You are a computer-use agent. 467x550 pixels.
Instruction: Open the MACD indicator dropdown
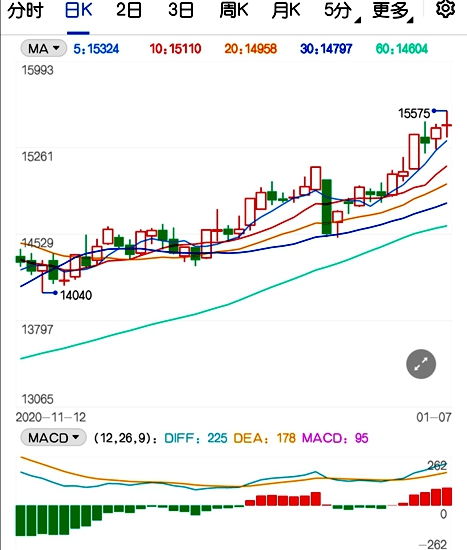click(53, 438)
